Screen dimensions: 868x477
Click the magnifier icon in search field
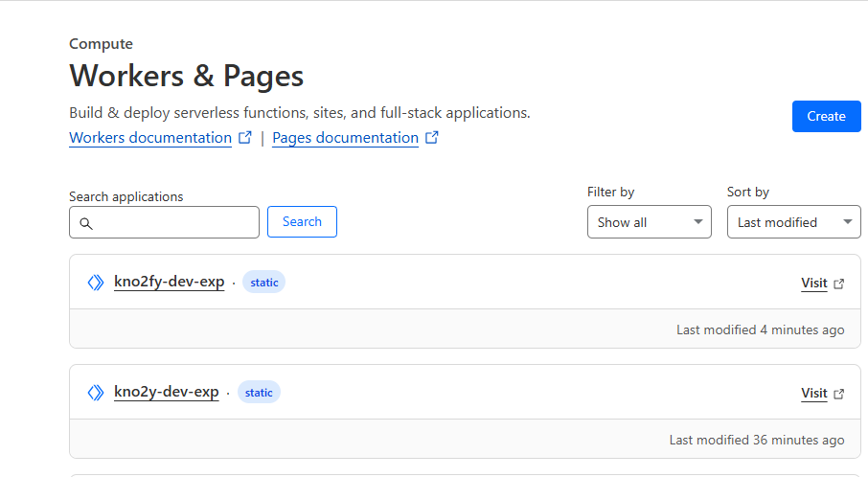coord(86,223)
